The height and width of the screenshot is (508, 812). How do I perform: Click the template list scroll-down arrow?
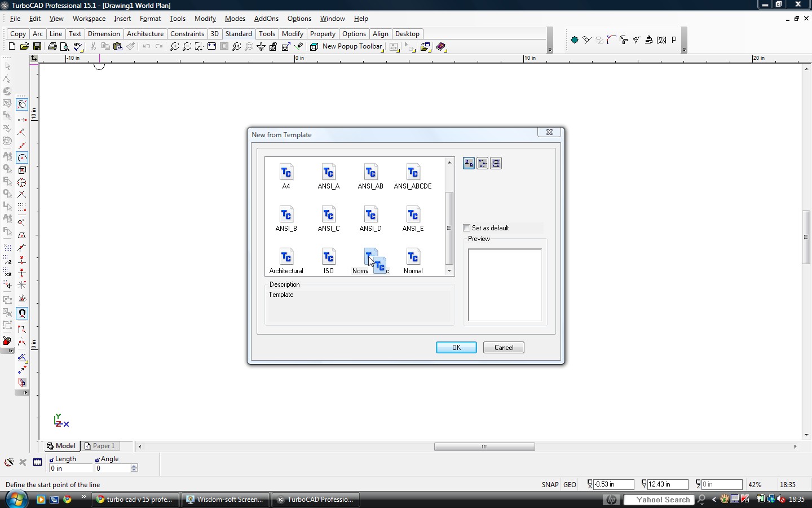pyautogui.click(x=449, y=271)
